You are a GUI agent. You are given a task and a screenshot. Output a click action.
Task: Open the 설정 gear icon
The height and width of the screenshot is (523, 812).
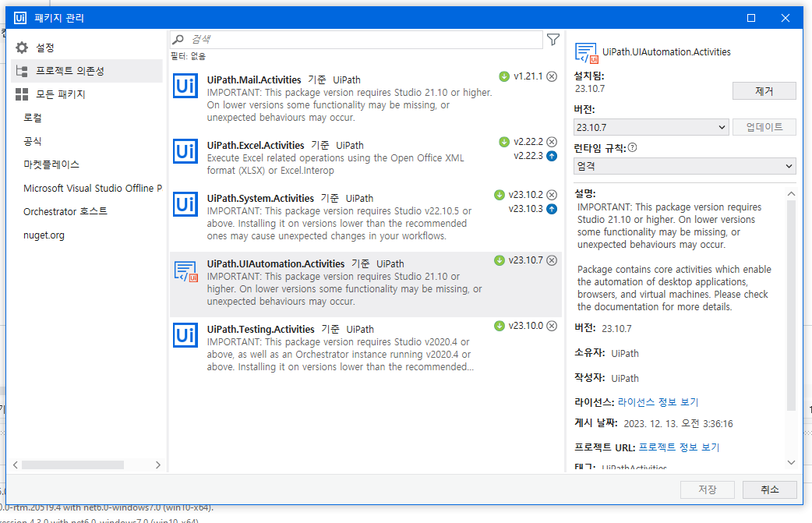pos(22,48)
